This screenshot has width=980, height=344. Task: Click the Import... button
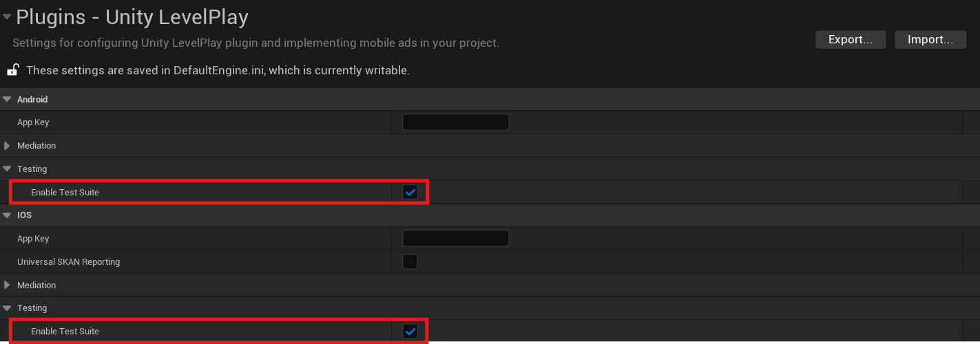pos(930,39)
